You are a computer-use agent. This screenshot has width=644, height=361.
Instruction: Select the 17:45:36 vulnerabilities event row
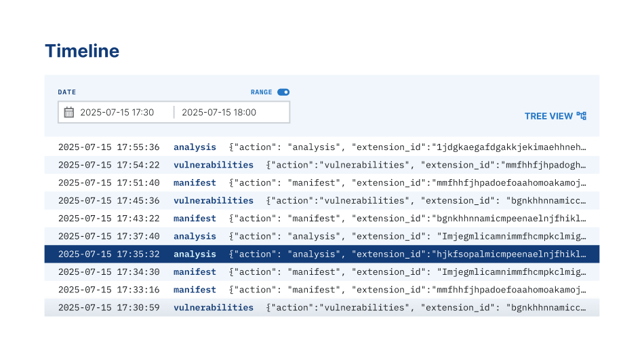tap(322, 201)
